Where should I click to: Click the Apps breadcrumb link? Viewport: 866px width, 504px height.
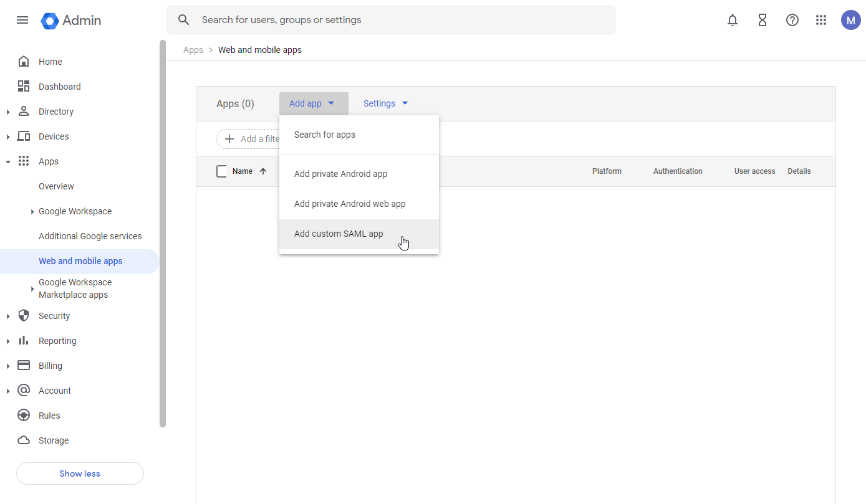point(193,50)
